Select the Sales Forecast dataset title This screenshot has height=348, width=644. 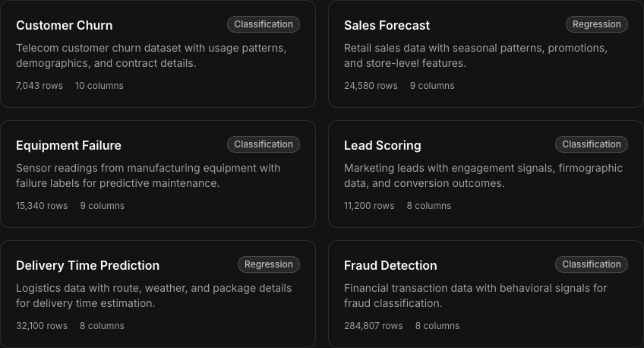[387, 25]
